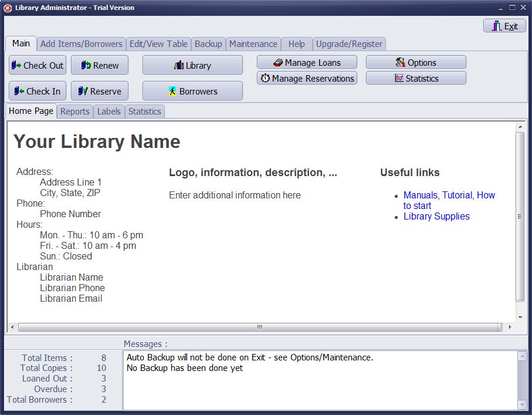Open the Edit/View Table tab
This screenshot has width=532, height=415.
[158, 43]
